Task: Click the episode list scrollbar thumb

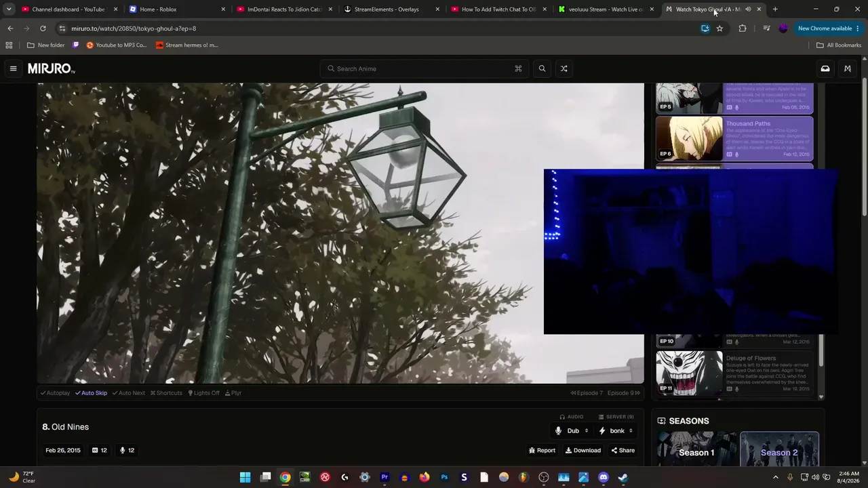Action: click(821, 350)
